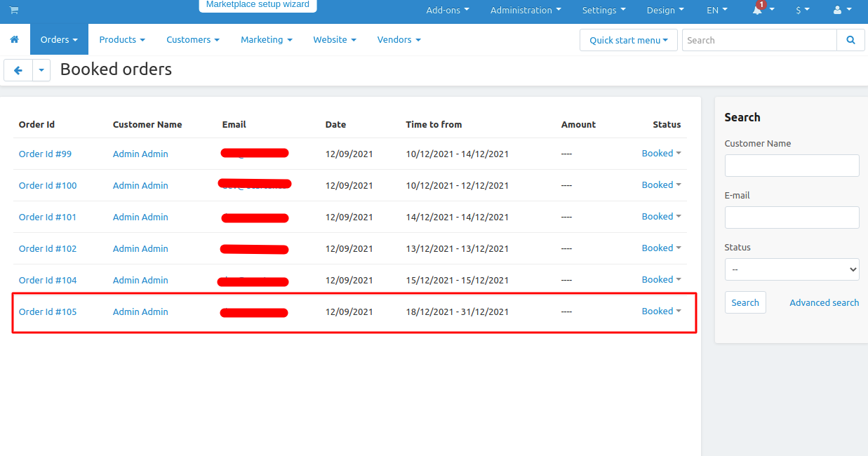
Task: Open the Advanced search link
Action: (x=824, y=302)
